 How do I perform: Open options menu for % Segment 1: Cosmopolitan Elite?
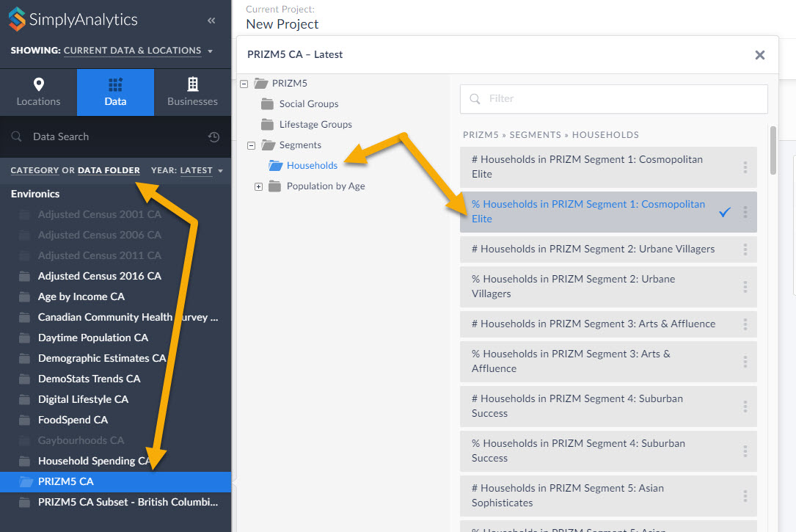click(x=745, y=211)
